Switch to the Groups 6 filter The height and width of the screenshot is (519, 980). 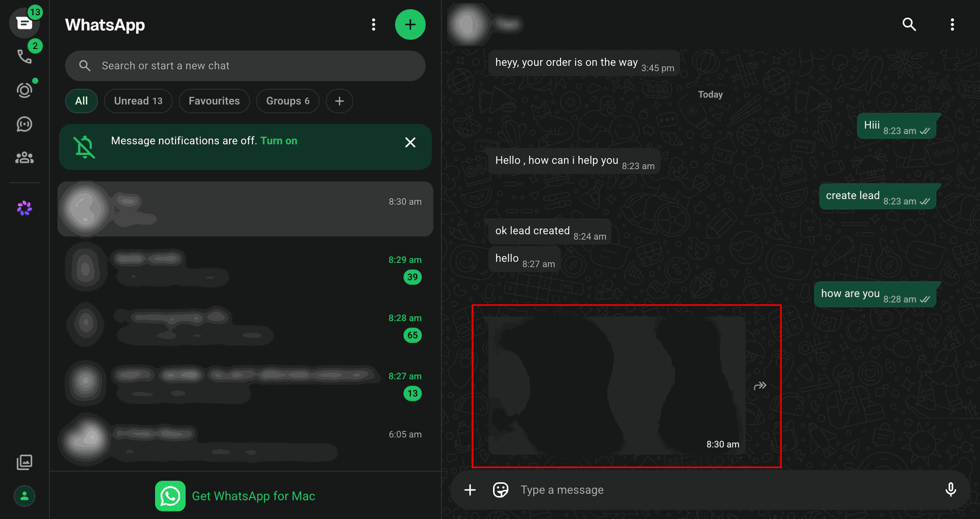[288, 101]
